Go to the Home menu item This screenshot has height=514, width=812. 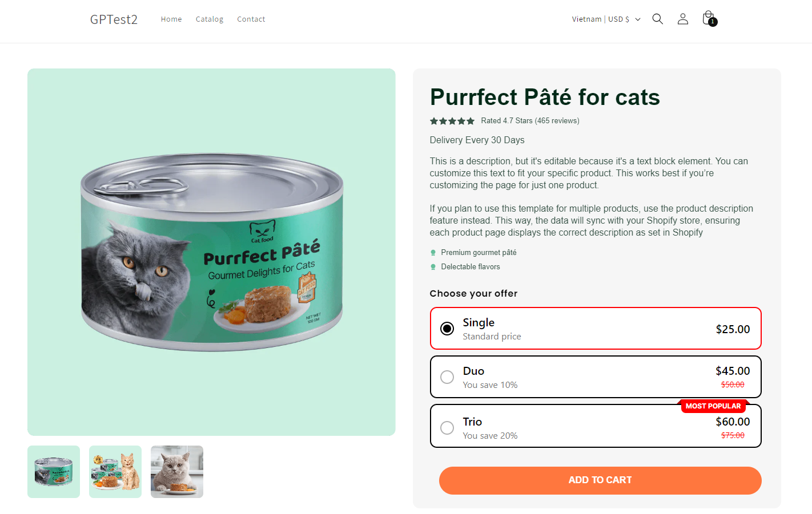171,19
